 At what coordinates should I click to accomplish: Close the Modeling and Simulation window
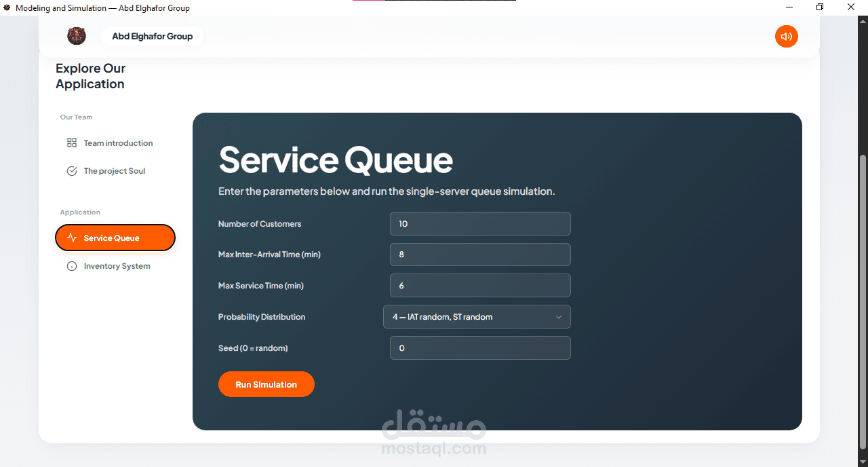(851, 7)
